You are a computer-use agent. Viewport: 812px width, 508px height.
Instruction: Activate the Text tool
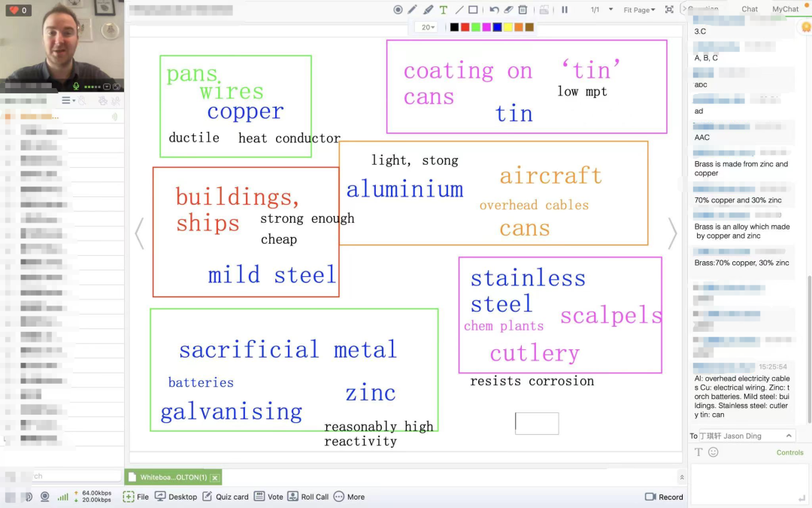[x=443, y=10]
